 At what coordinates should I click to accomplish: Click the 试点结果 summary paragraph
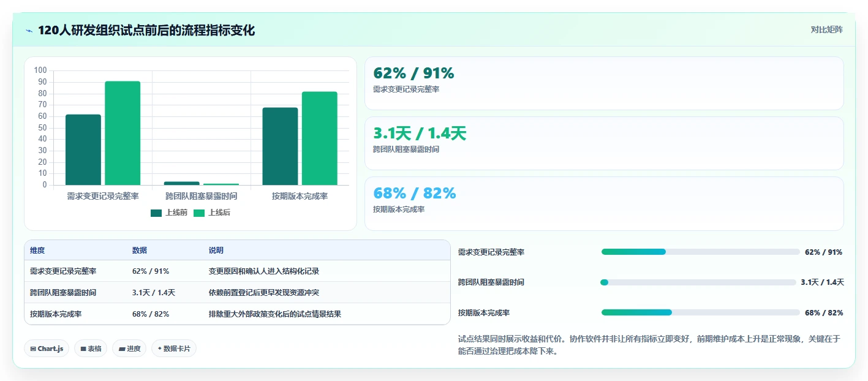[x=649, y=345]
